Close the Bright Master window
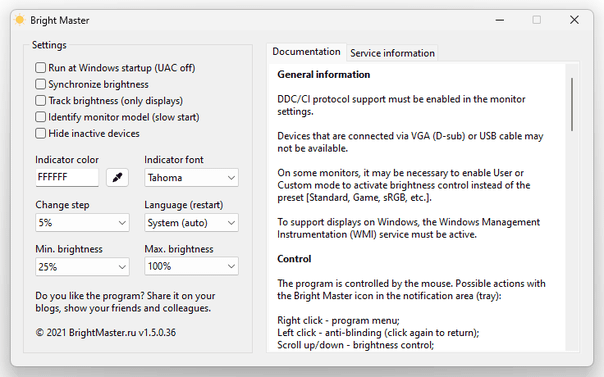The width and height of the screenshot is (604, 377). point(574,20)
